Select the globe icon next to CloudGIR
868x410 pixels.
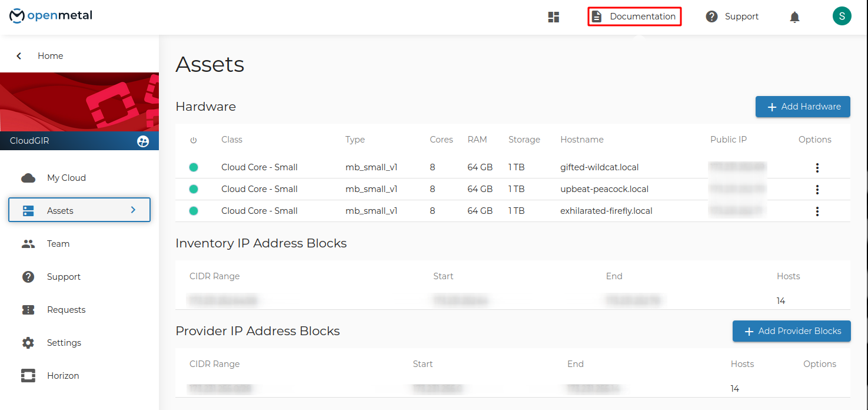tap(142, 141)
